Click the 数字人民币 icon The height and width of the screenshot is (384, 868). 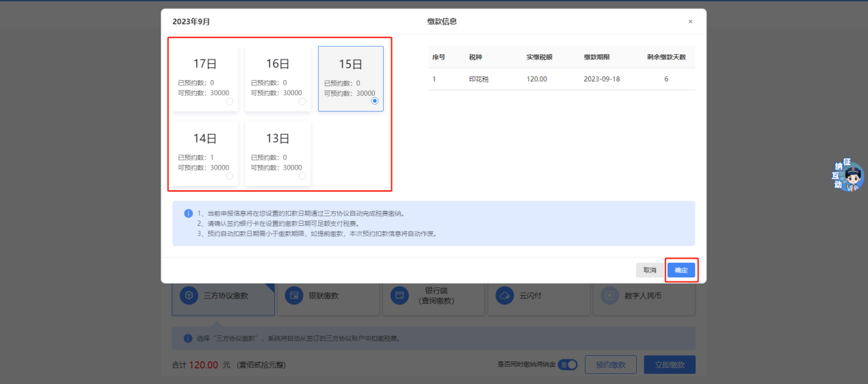pyautogui.click(x=609, y=295)
